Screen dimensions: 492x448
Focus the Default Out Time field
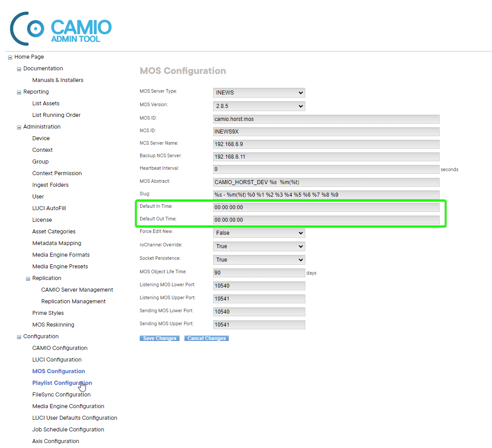pyautogui.click(x=326, y=220)
